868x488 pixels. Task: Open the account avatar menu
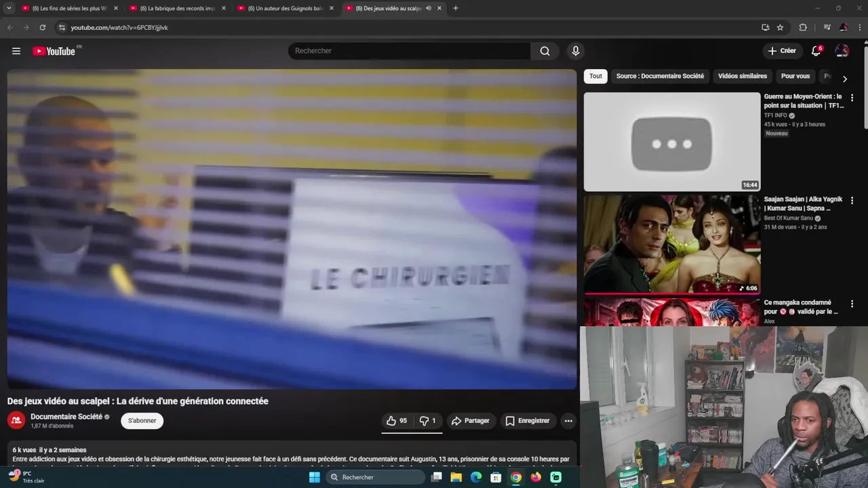[842, 51]
